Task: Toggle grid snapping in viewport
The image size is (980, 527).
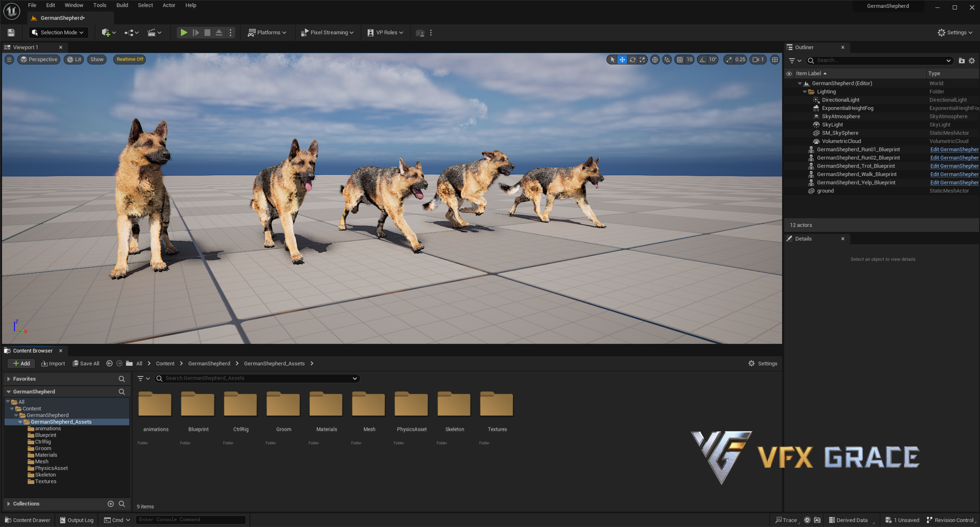Action: click(680, 60)
